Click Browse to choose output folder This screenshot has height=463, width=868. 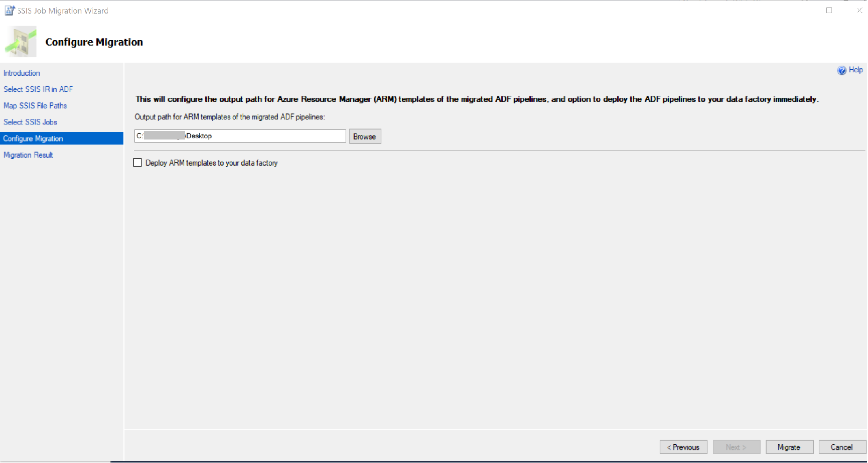tap(365, 137)
